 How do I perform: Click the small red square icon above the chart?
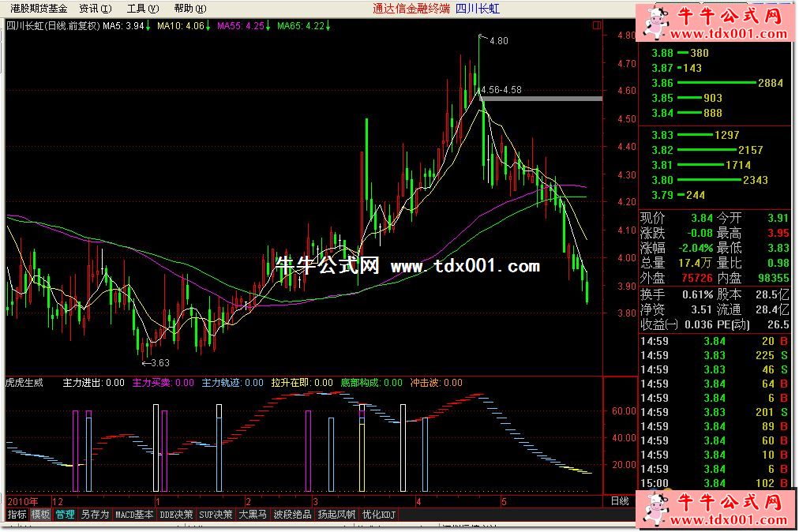click(597, 25)
